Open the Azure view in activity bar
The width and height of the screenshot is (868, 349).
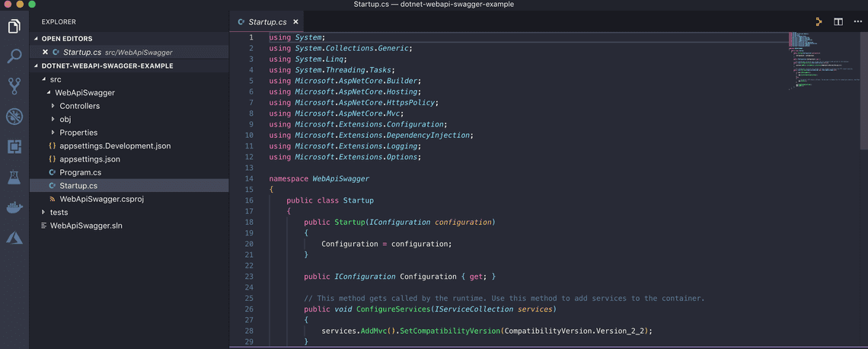[14, 238]
